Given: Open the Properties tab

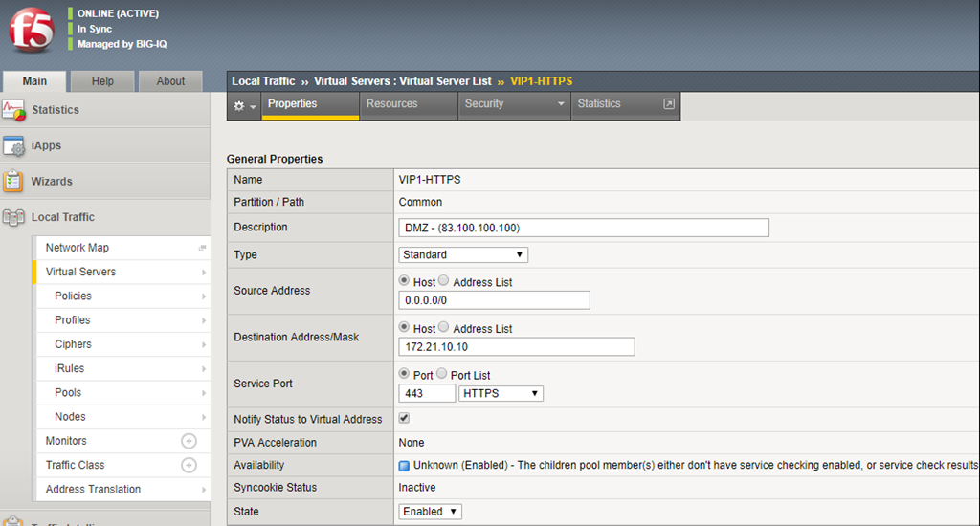Looking at the screenshot, I should click(x=310, y=105).
